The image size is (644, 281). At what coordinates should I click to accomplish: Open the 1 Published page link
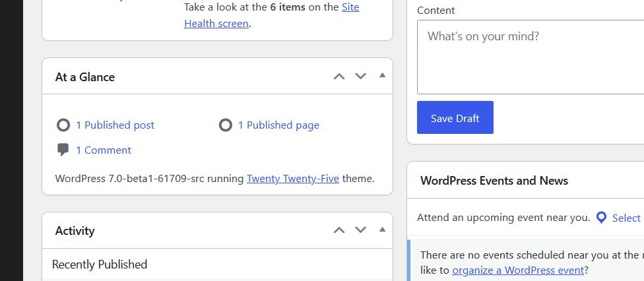[x=278, y=125]
